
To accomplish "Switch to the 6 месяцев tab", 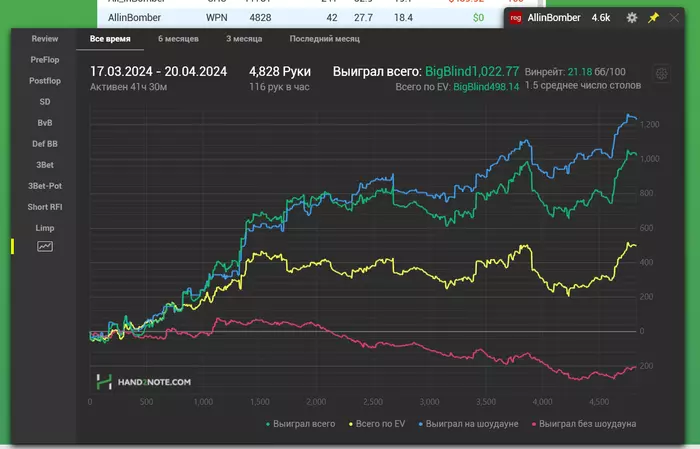I will 178,39.
